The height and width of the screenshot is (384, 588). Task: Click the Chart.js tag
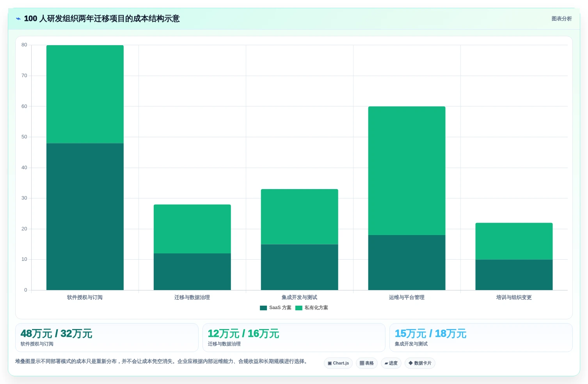coord(338,363)
